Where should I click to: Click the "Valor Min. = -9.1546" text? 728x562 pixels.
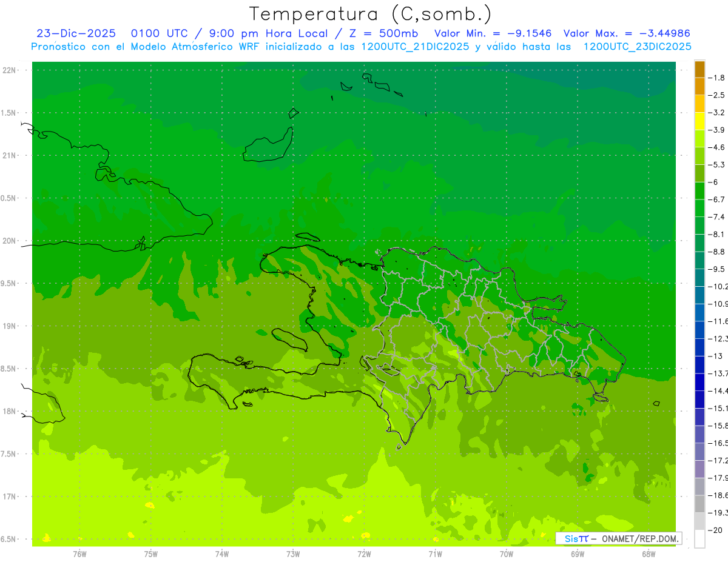coord(493,33)
